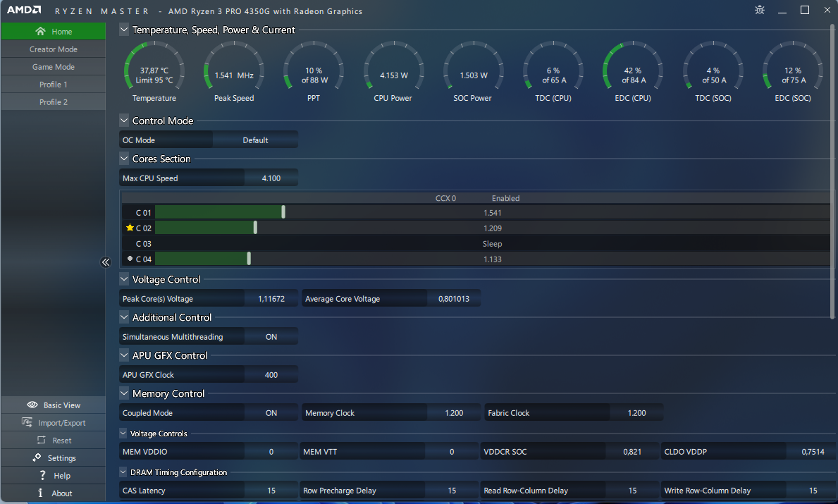The width and height of the screenshot is (838, 504).
Task: Click the AMD logo in title bar
Action: pos(24,10)
